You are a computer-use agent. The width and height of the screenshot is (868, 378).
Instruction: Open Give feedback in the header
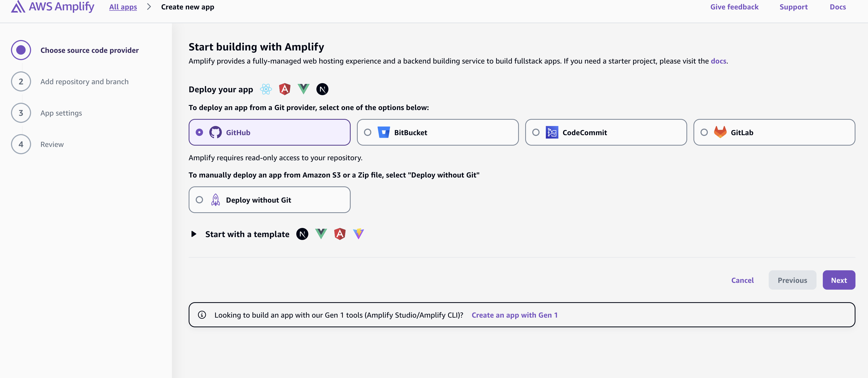point(734,7)
